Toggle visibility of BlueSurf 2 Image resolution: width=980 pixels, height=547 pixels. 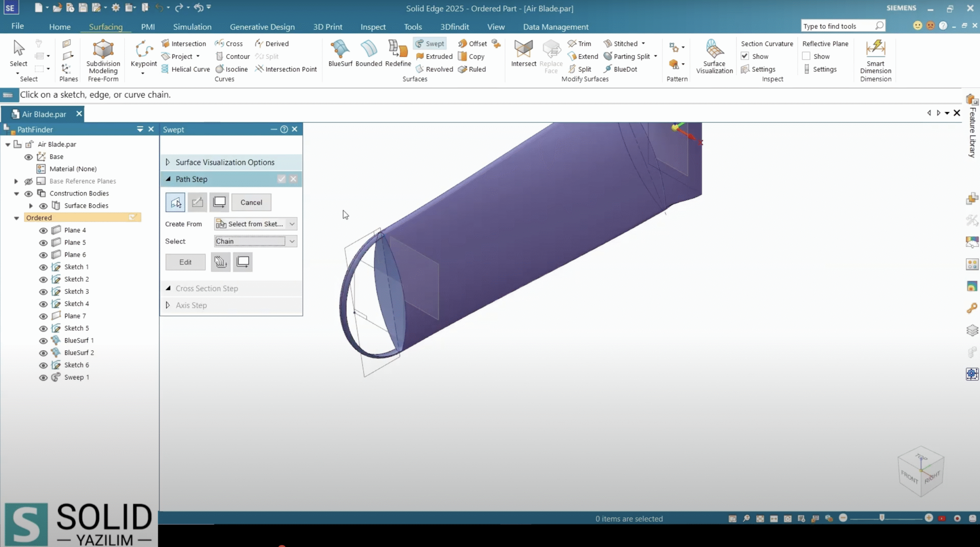pos(42,353)
